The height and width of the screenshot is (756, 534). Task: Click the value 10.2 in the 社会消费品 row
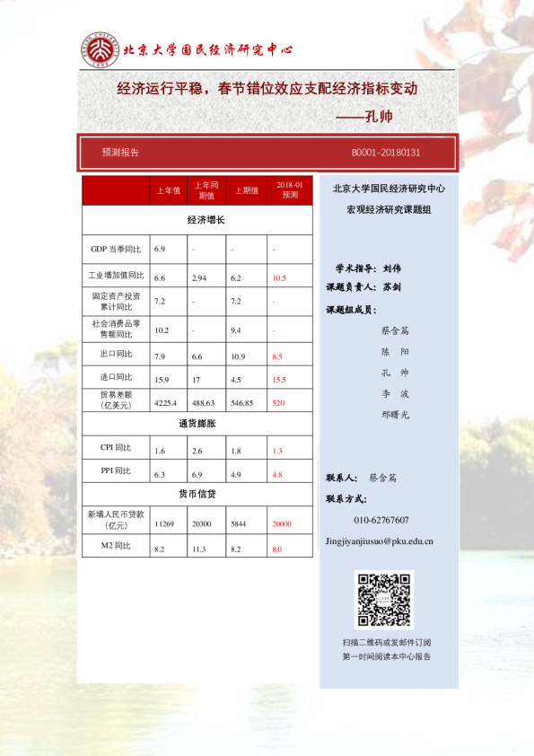(162, 330)
